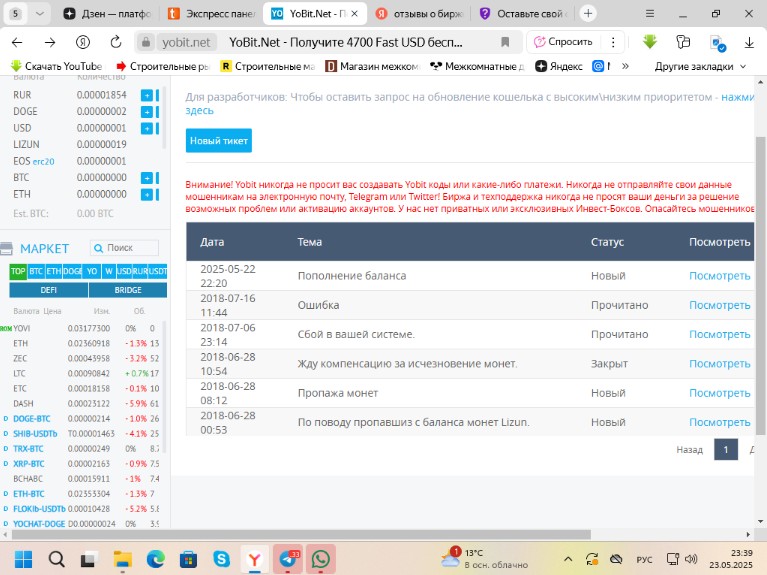Open File Explorer from taskbar
Viewport: 767px width, 575px height.
[122, 559]
